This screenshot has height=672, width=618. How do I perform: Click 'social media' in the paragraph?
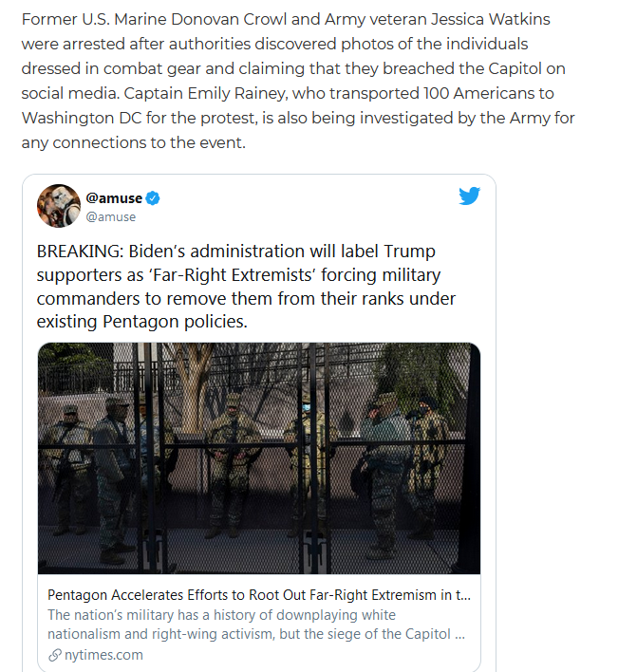point(70,93)
